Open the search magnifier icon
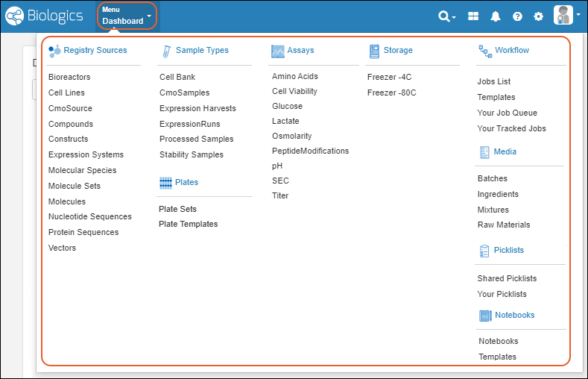Image resolution: width=588 pixels, height=379 pixels. [x=446, y=16]
